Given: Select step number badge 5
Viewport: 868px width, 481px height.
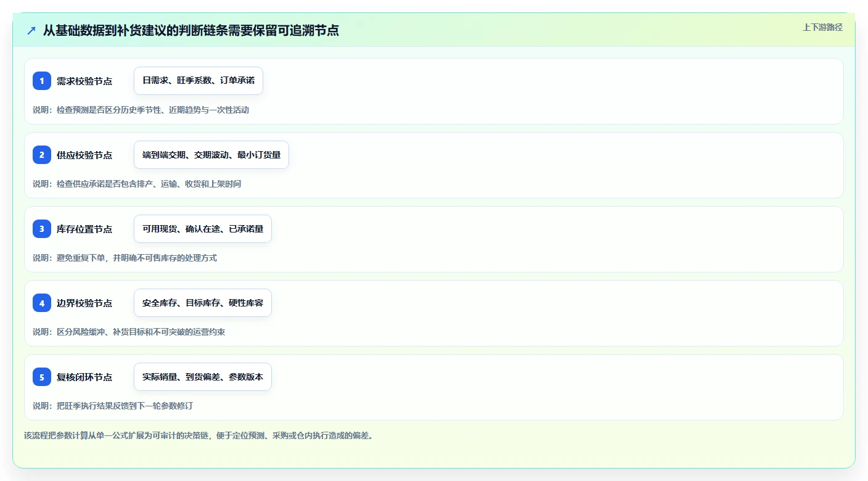Looking at the screenshot, I should point(42,377).
